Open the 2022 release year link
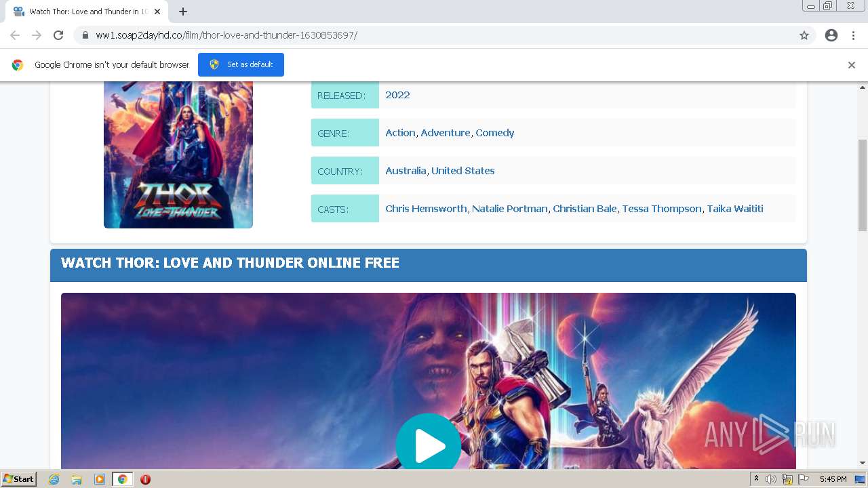The width and height of the screenshot is (868, 488). point(397,95)
